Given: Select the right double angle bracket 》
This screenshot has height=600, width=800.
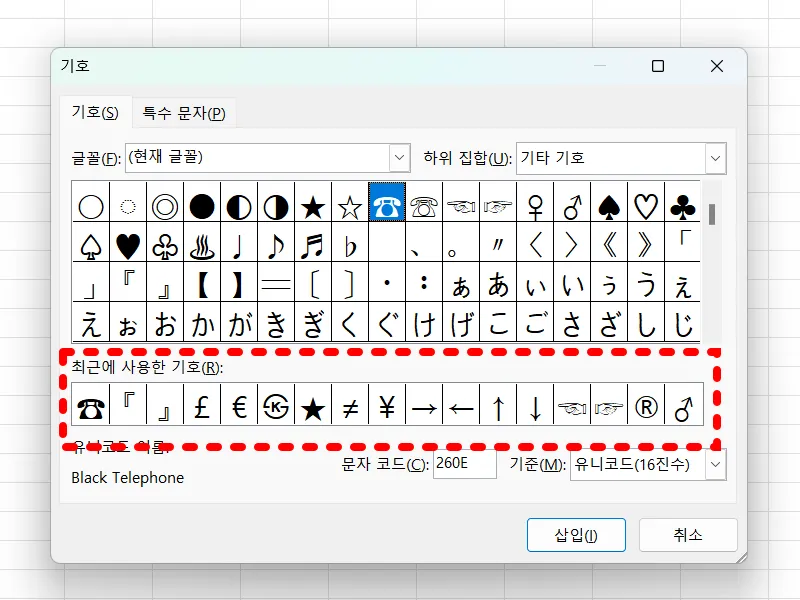Looking at the screenshot, I should click(646, 242).
